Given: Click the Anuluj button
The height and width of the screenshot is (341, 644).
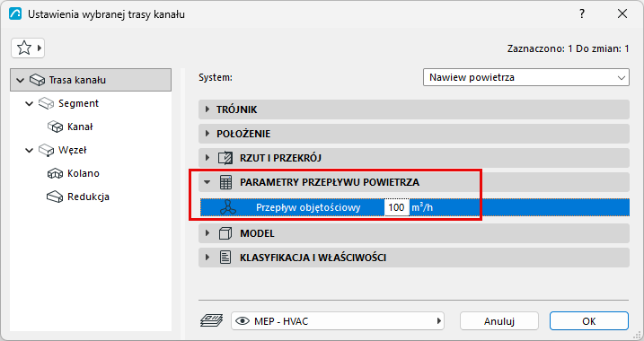Looking at the screenshot, I should click(499, 321).
